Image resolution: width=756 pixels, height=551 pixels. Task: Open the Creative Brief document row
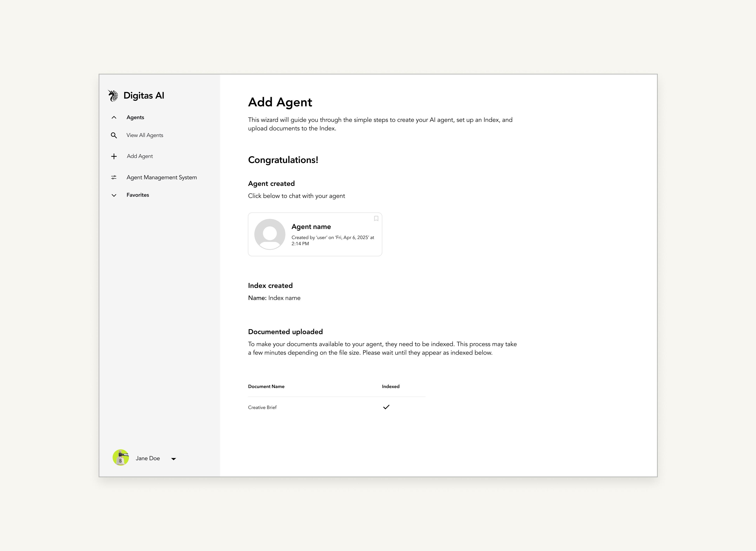coord(262,407)
